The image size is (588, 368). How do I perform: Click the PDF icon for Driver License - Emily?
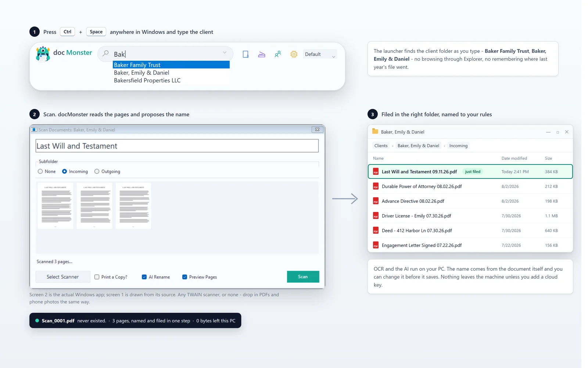pos(376,216)
